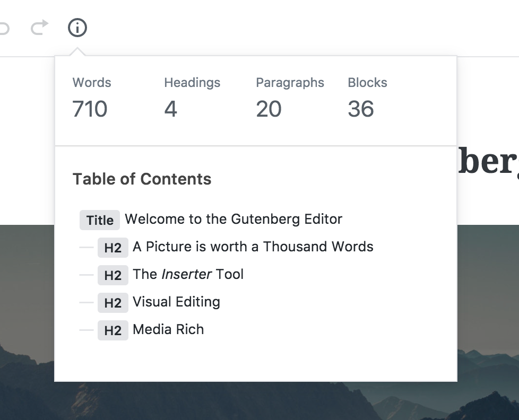Image resolution: width=519 pixels, height=420 pixels.
Task: Click the 'Paragraphs' label
Action: pos(290,83)
